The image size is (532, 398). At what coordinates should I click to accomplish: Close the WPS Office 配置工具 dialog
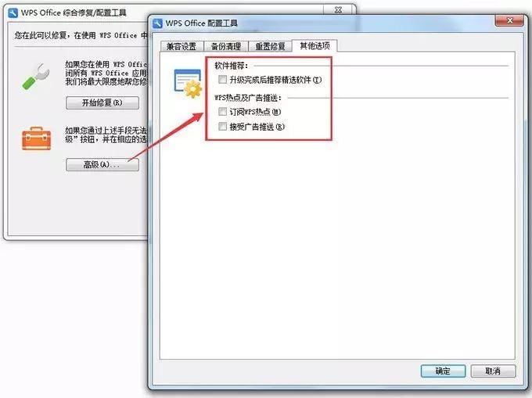click(509, 20)
